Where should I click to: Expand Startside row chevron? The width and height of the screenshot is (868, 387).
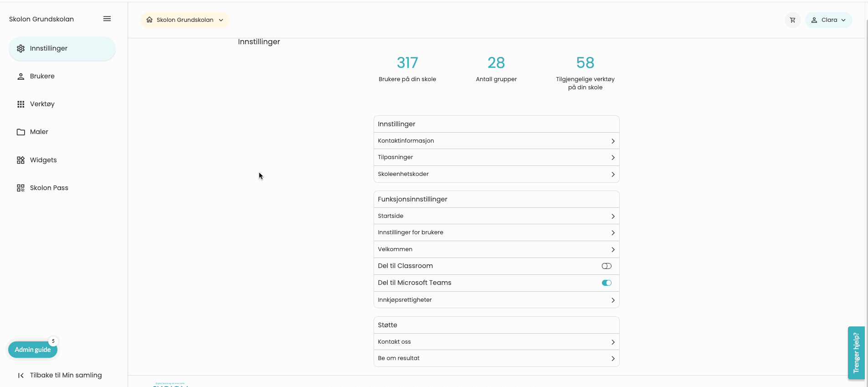[613, 217]
